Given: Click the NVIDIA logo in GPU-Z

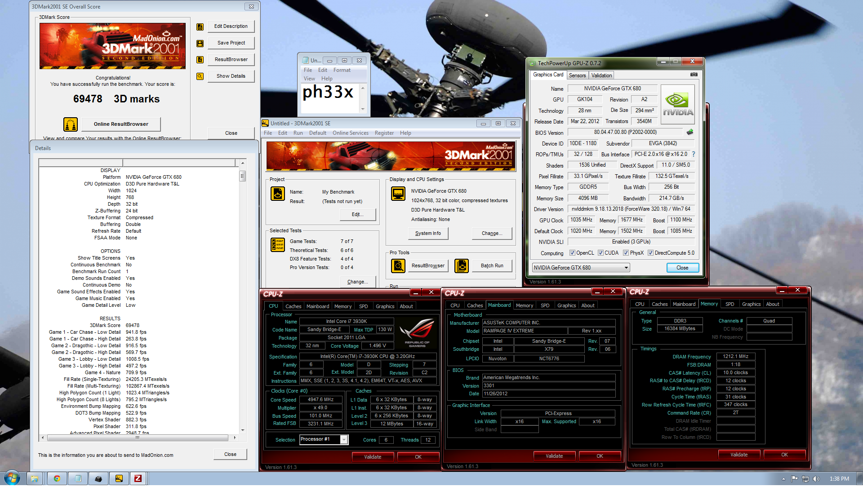Looking at the screenshot, I should (x=678, y=104).
